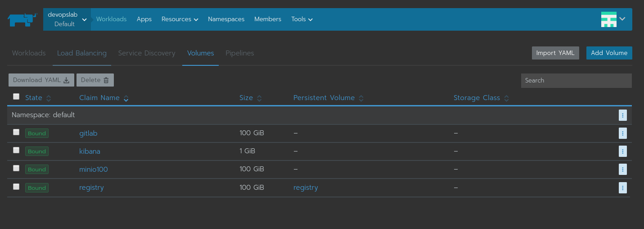This screenshot has height=229, width=644.
Task: Sort table by State column
Action: coord(38,98)
